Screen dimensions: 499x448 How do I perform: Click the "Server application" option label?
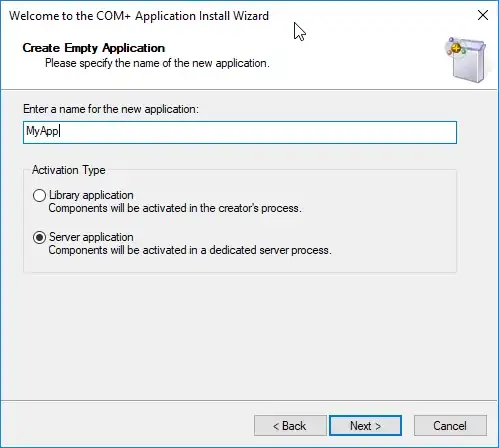tap(91, 237)
